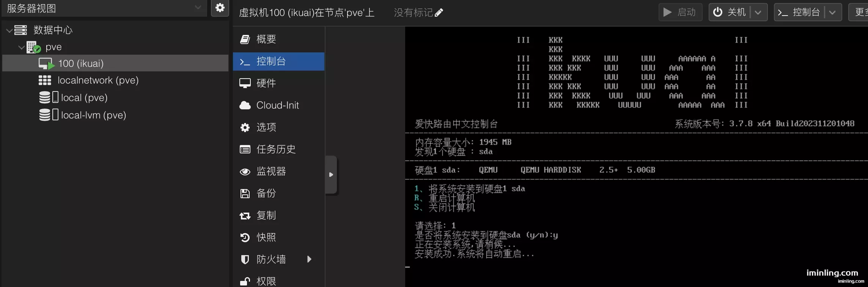Click the 备份 floppy disk icon
The width and height of the screenshot is (868, 287).
245,193
